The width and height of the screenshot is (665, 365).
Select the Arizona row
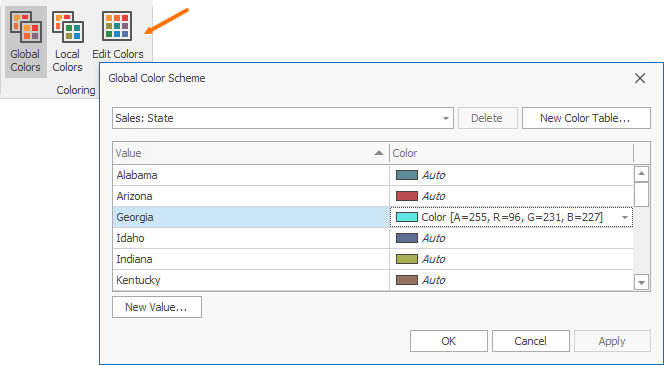[x=373, y=196]
